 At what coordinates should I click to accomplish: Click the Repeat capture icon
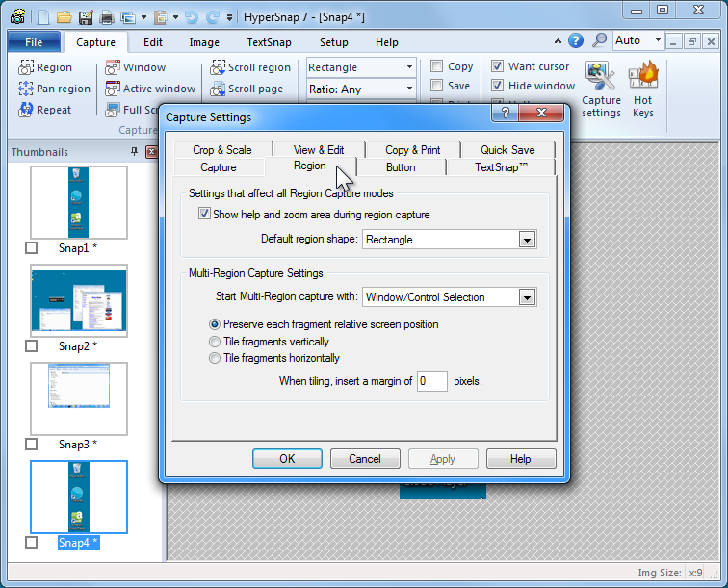[x=26, y=110]
